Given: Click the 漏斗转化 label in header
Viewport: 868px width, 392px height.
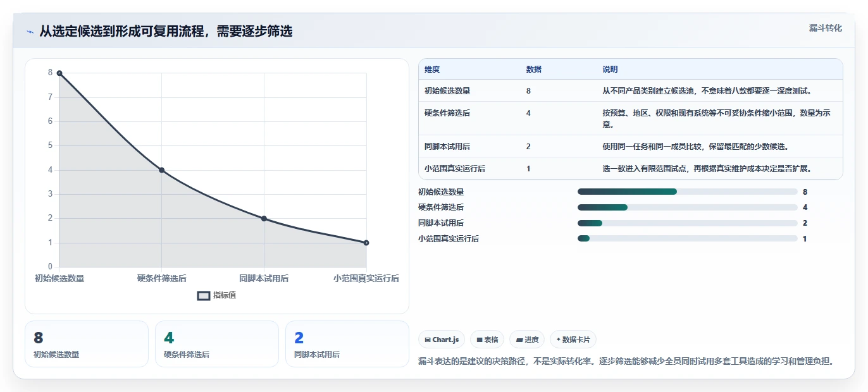Looking at the screenshot, I should tap(825, 28).
